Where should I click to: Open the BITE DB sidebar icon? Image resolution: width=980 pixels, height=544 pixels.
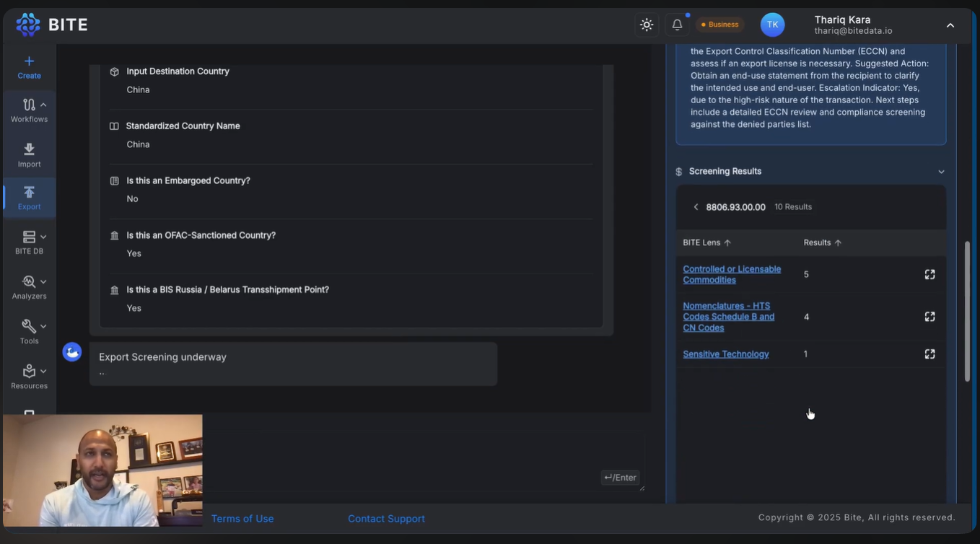click(x=29, y=237)
